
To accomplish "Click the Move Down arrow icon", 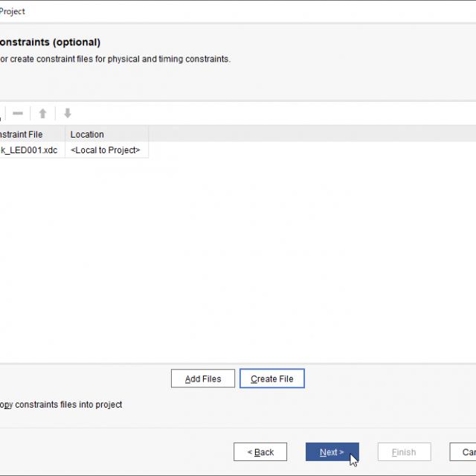I will (68, 113).
